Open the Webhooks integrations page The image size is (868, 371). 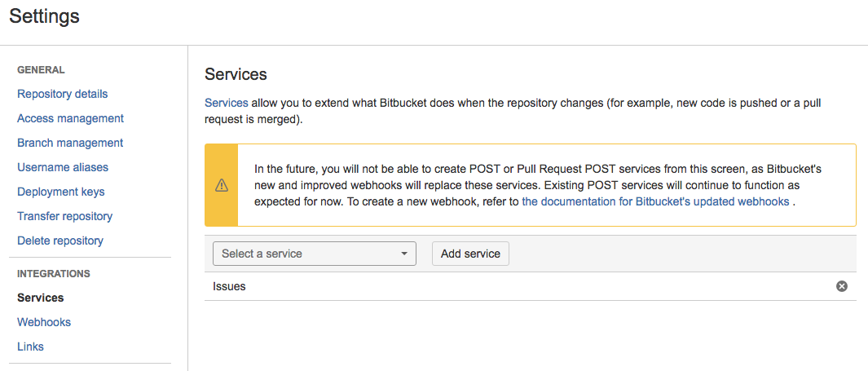[44, 322]
